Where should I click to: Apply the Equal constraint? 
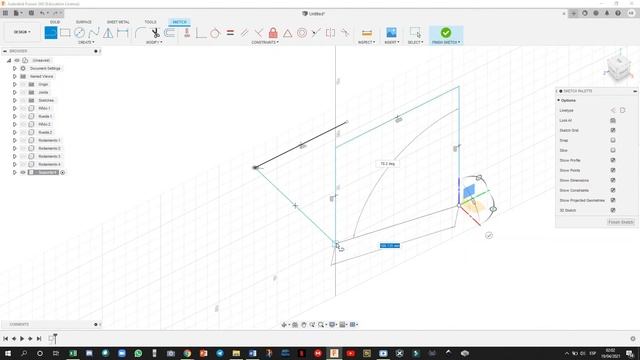point(230,33)
